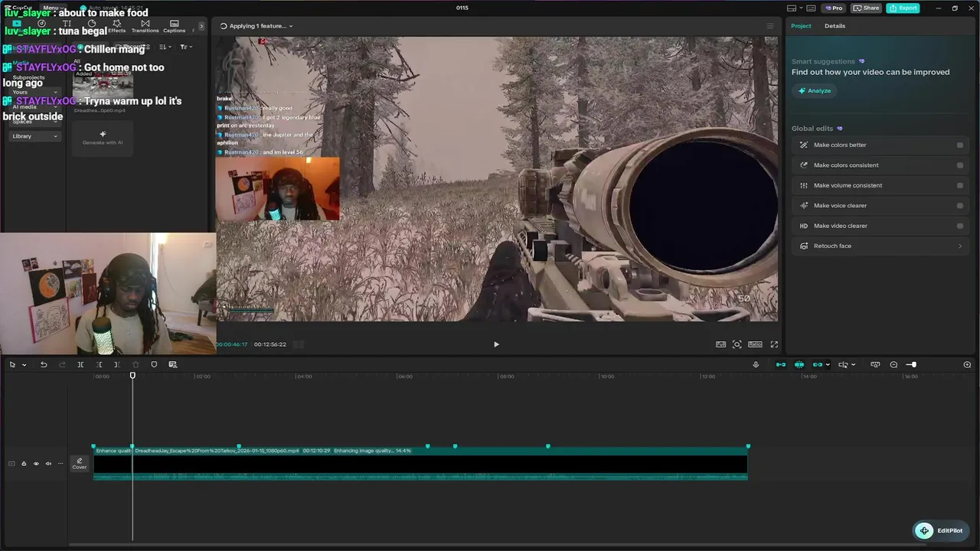980x551 pixels.
Task: Toggle main track magnet
Action: tap(781, 364)
